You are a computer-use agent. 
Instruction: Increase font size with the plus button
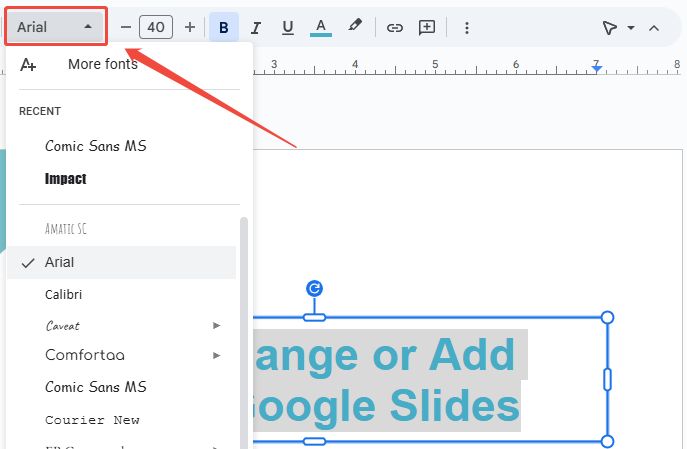[190, 27]
